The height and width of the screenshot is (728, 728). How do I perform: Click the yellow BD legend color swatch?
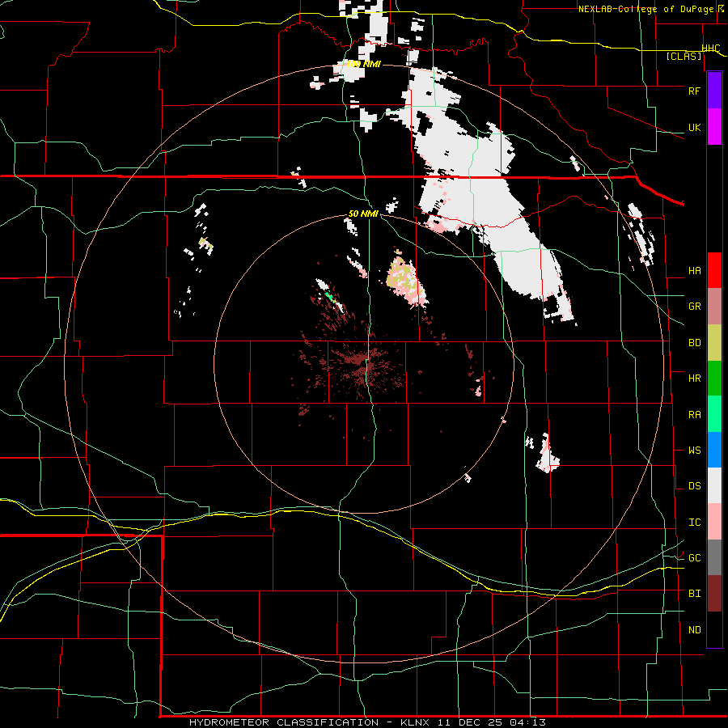pyautogui.click(x=714, y=343)
